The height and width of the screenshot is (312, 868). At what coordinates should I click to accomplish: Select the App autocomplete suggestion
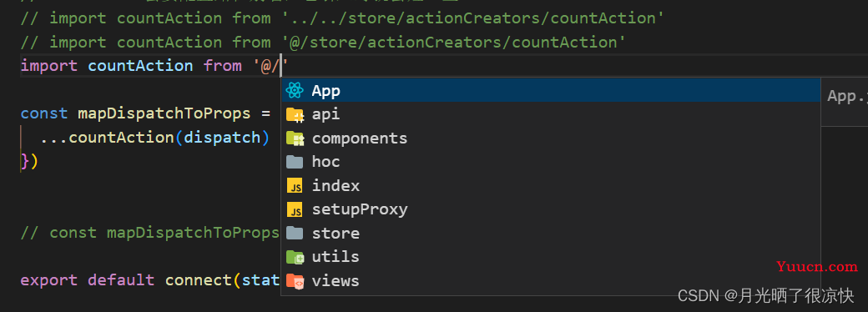[x=551, y=90]
